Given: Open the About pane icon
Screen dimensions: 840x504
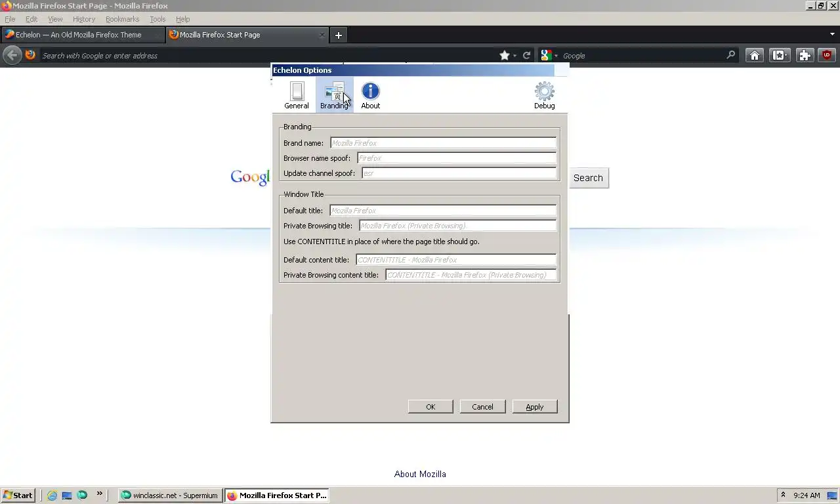Looking at the screenshot, I should point(371,95).
